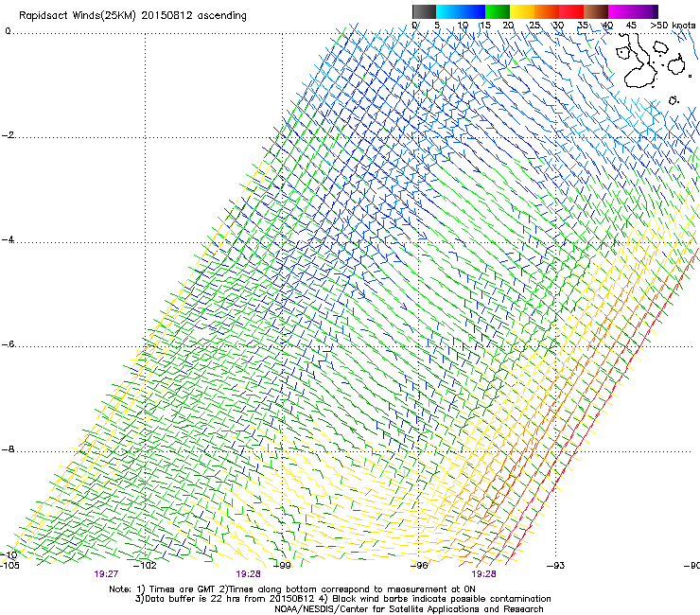Click the '19:28' time label right of -96

click(x=484, y=574)
